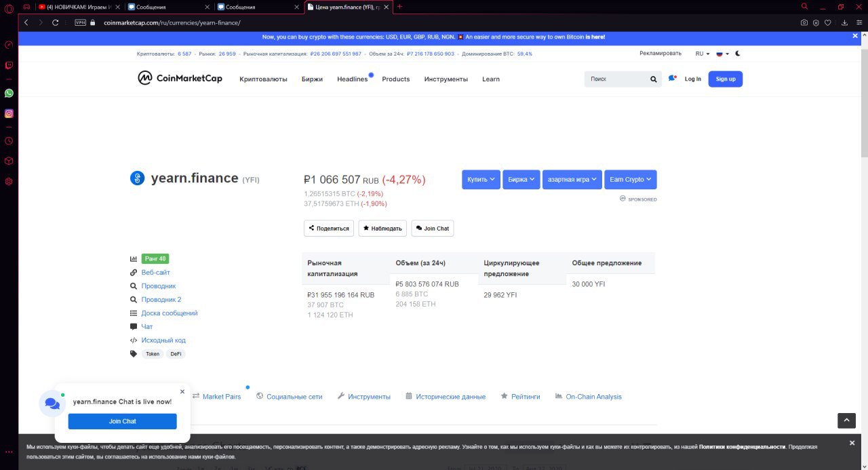Take a snapshot with camera icon

coord(804,22)
